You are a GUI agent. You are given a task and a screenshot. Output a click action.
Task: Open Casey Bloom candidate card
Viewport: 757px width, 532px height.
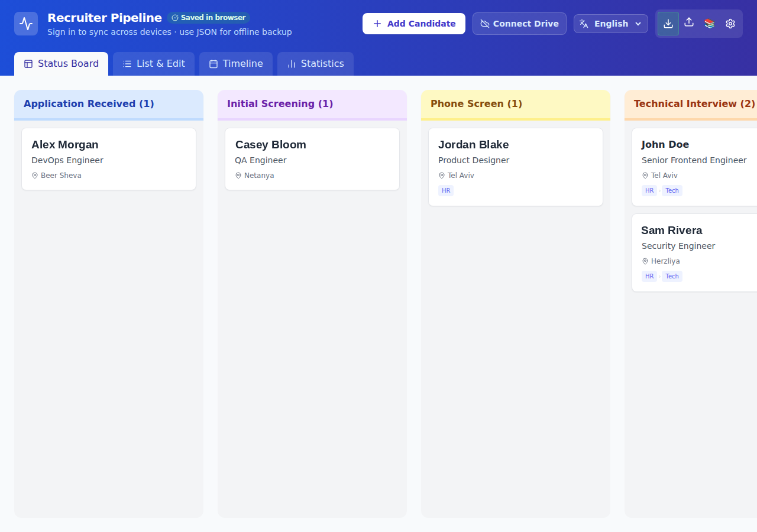coord(312,159)
